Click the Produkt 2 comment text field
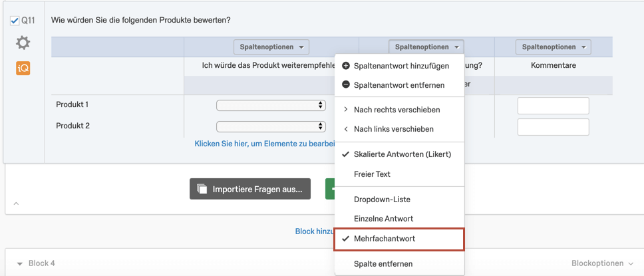Viewport: 644px width, 276px height. point(554,127)
